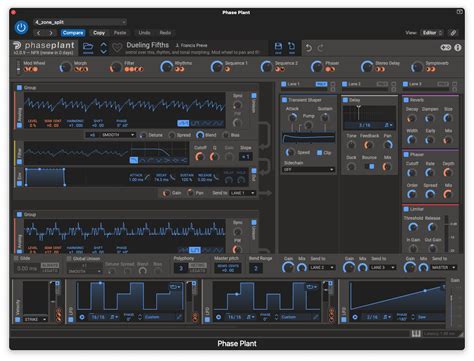Toggle the Reverb effect enable checkbox

point(406,100)
